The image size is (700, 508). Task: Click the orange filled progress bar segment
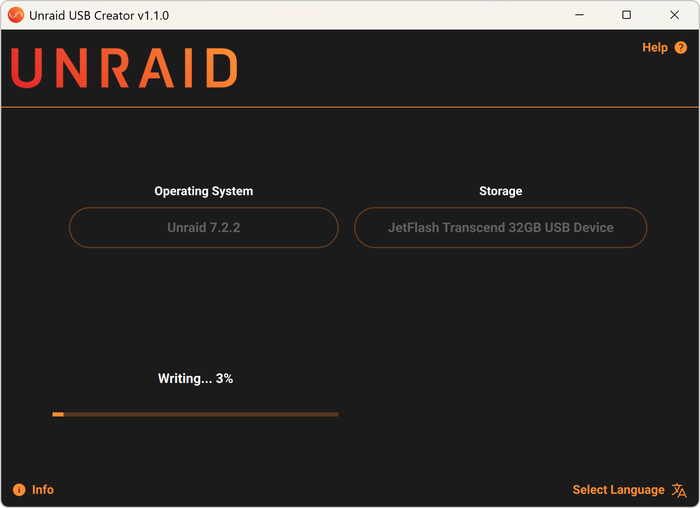click(58, 414)
